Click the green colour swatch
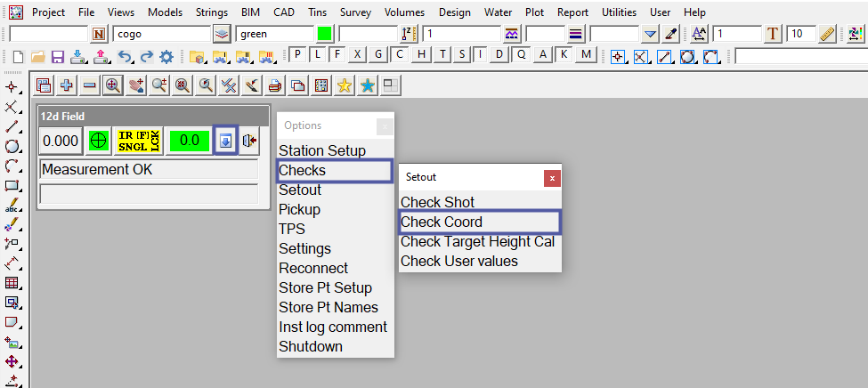 [325, 34]
